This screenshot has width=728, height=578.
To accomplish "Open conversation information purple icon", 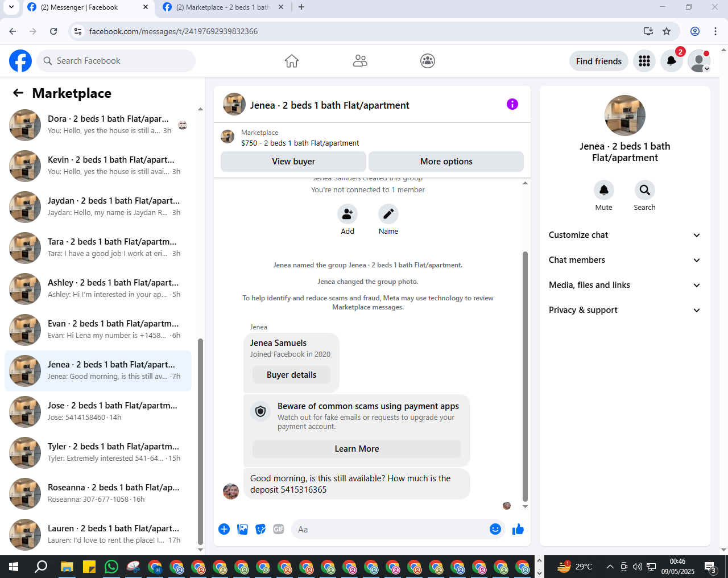I will click(512, 104).
